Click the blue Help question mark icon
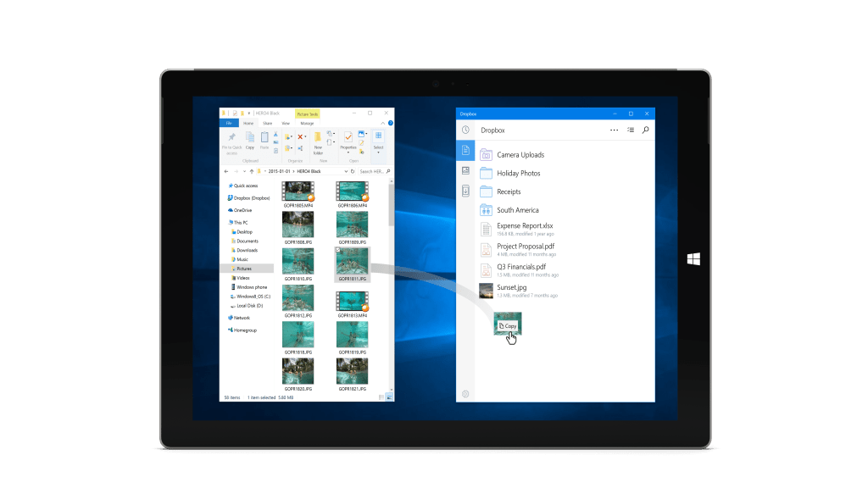Image resolution: width=868 pixels, height=488 pixels. click(391, 123)
